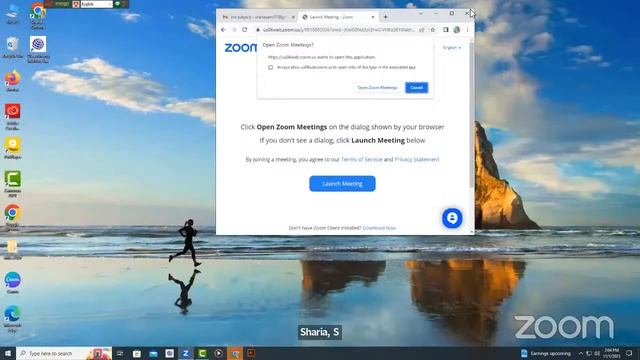Open the globe browser desktop shortcut
This screenshot has width=640, height=360.
[x=38, y=49]
